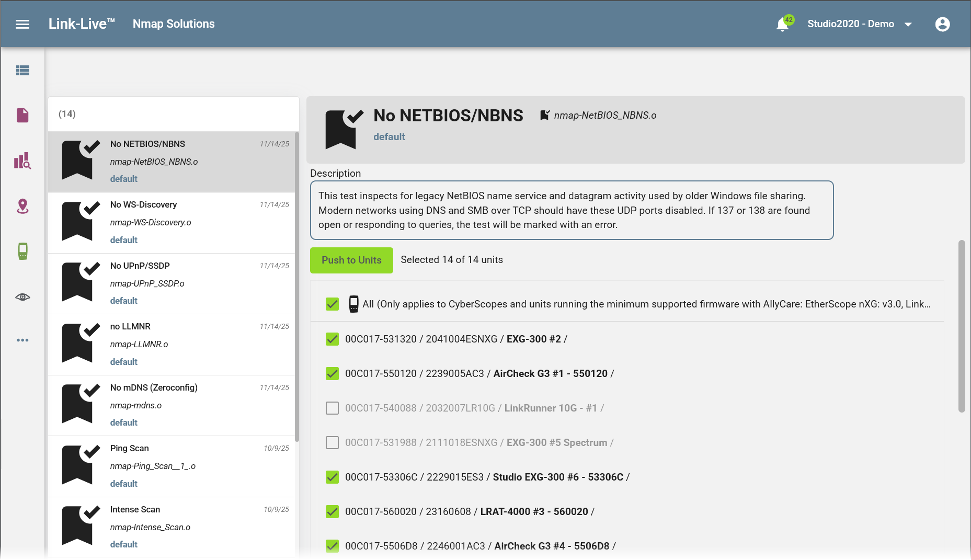Click the more options ellipsis in sidebar
Image resolution: width=971 pixels, height=560 pixels.
tap(22, 340)
